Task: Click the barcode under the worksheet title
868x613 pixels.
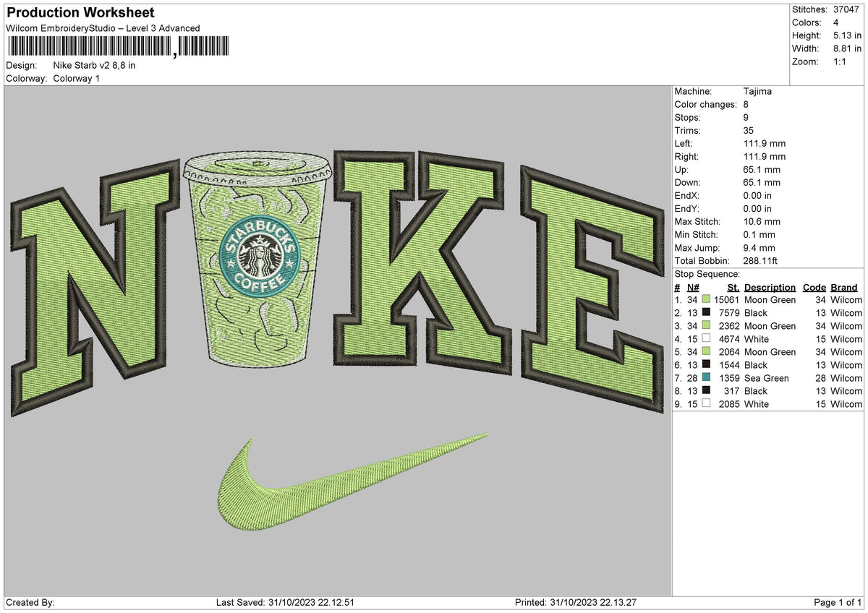Action: pos(117,47)
